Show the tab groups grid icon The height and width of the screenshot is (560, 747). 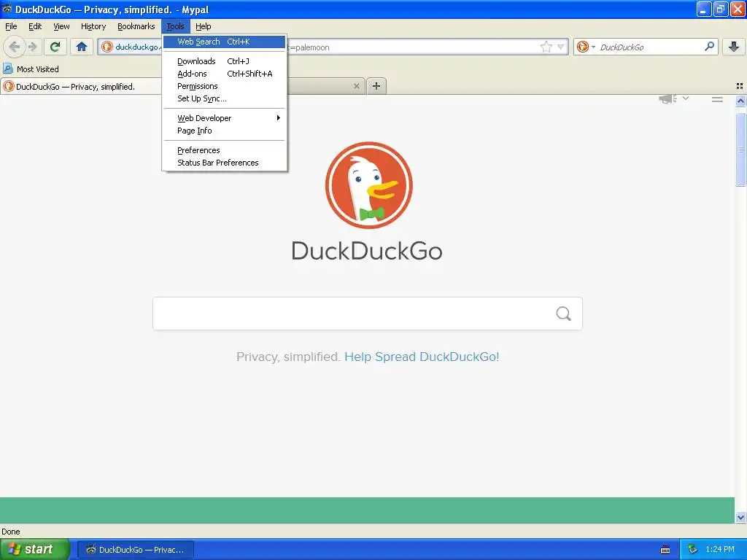click(740, 86)
